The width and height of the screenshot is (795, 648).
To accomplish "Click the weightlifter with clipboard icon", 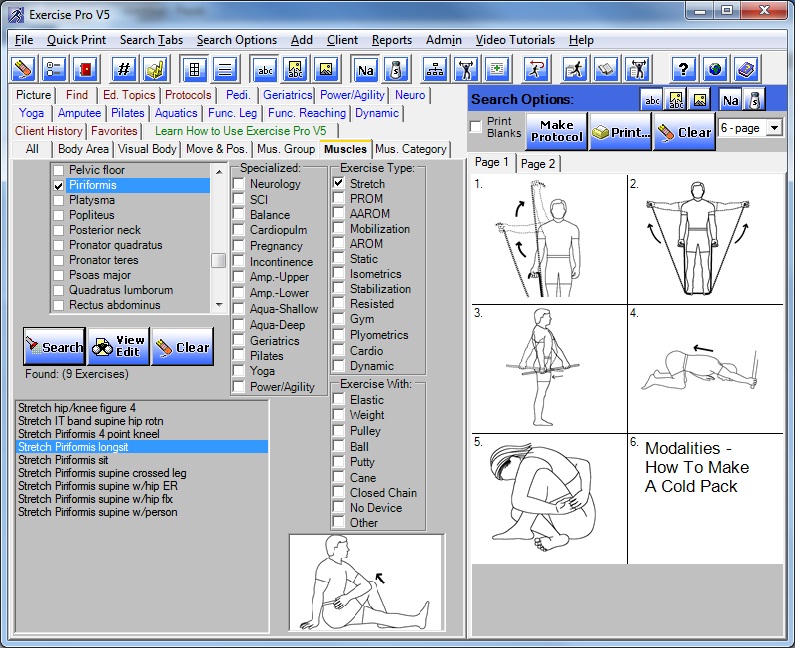I will point(637,69).
